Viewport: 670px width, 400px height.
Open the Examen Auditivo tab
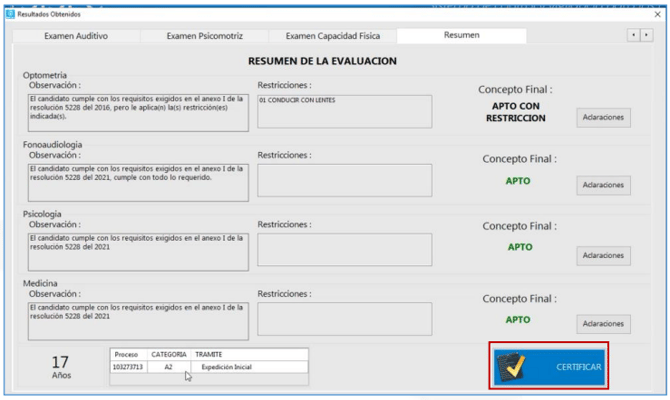point(76,36)
